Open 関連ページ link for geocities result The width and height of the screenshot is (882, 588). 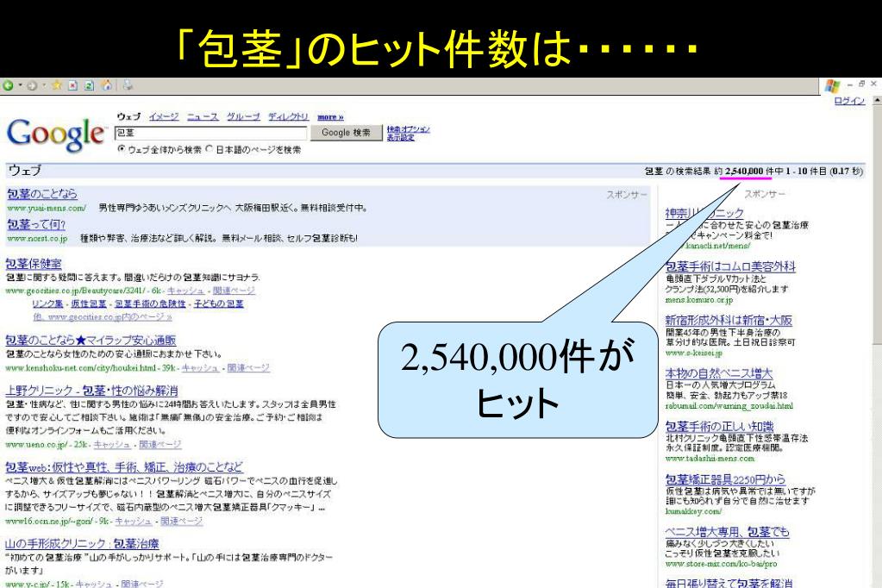pos(234,291)
